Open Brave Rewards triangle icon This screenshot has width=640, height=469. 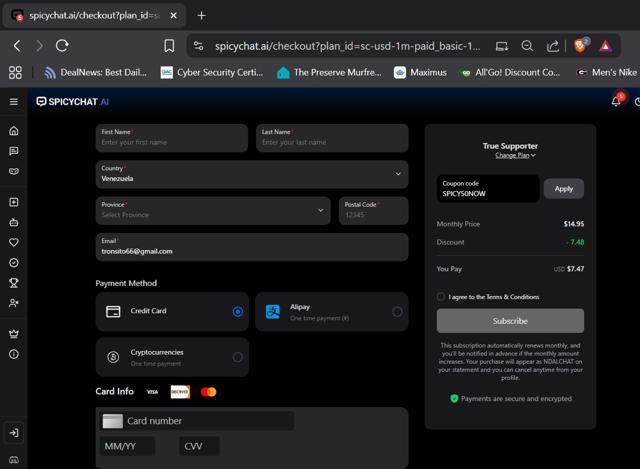606,46
